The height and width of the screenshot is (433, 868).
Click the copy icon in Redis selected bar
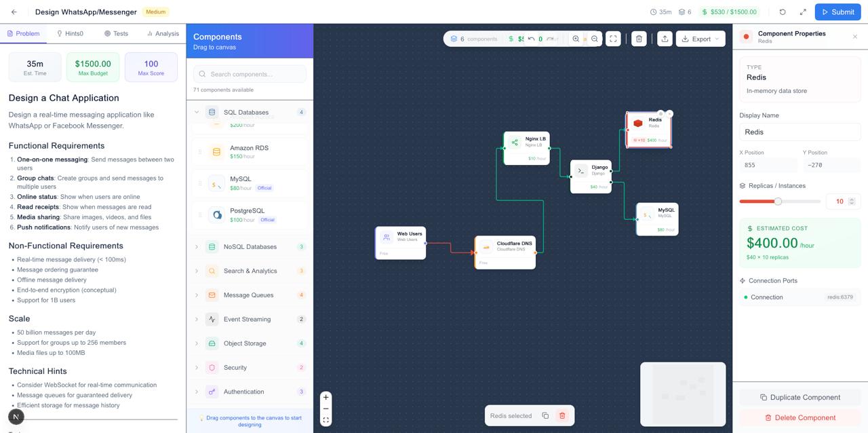pos(545,415)
